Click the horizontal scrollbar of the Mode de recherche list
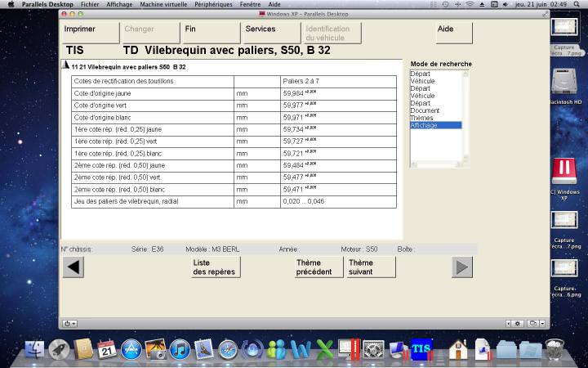 click(x=436, y=164)
